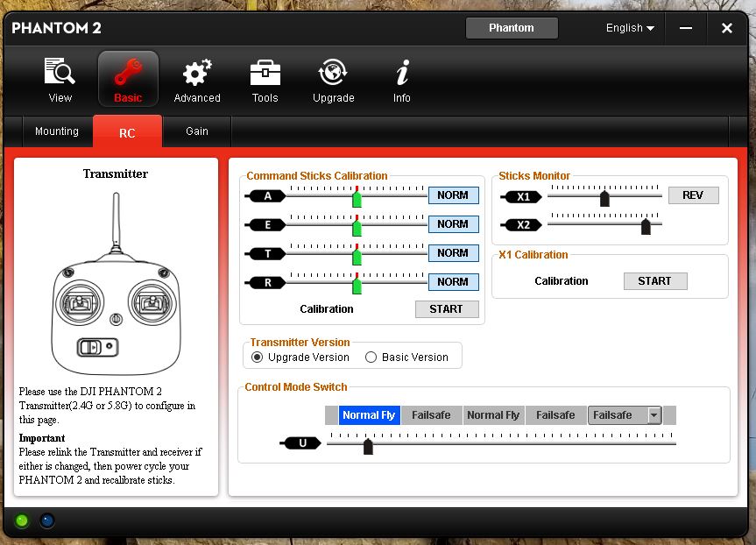Select Basic Version radio button
The width and height of the screenshot is (756, 545).
[x=371, y=357]
